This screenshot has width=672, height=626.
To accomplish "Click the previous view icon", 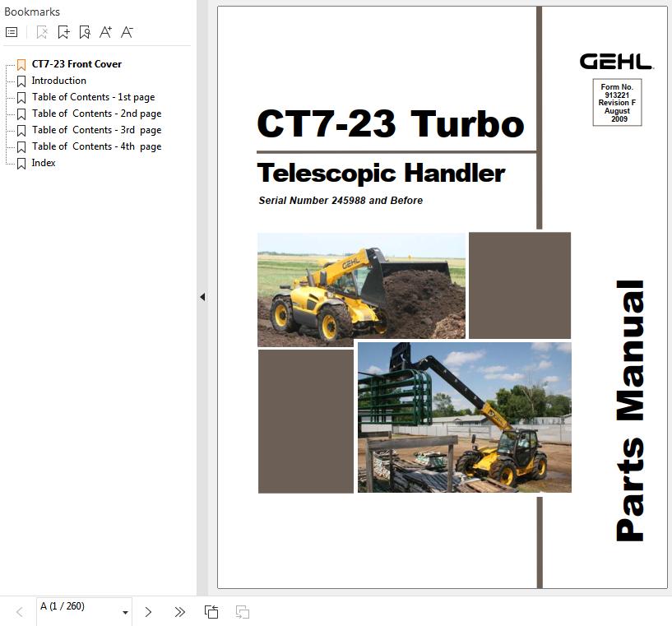I will click(211, 612).
